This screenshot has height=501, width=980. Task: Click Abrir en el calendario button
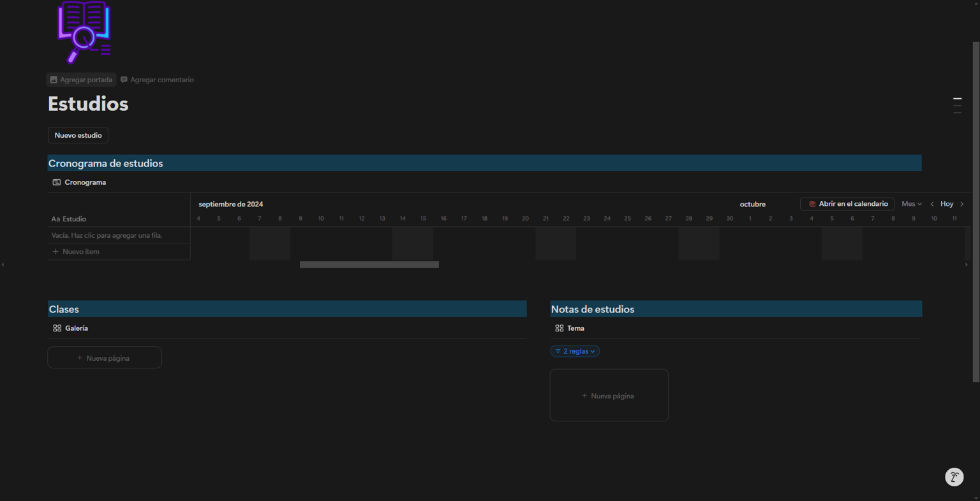[847, 204]
